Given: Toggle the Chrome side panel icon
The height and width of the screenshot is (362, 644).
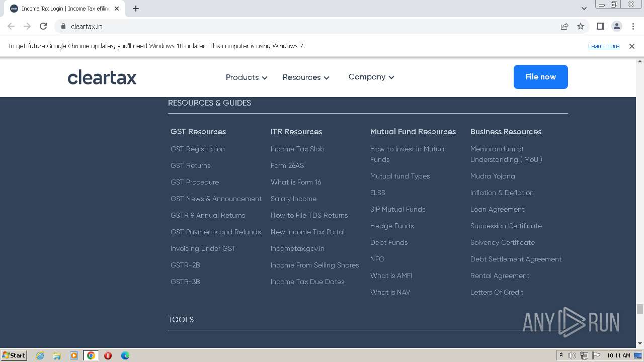Looking at the screenshot, I should tap(600, 26).
